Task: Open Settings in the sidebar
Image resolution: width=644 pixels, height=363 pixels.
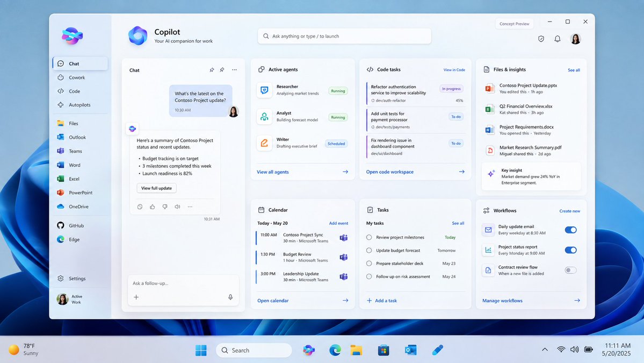Action: 80,279
